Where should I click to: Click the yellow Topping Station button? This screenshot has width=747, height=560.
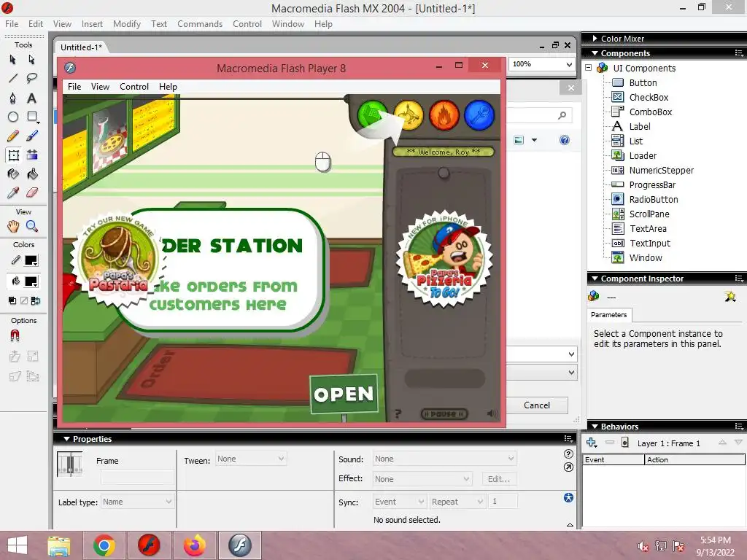(x=409, y=114)
